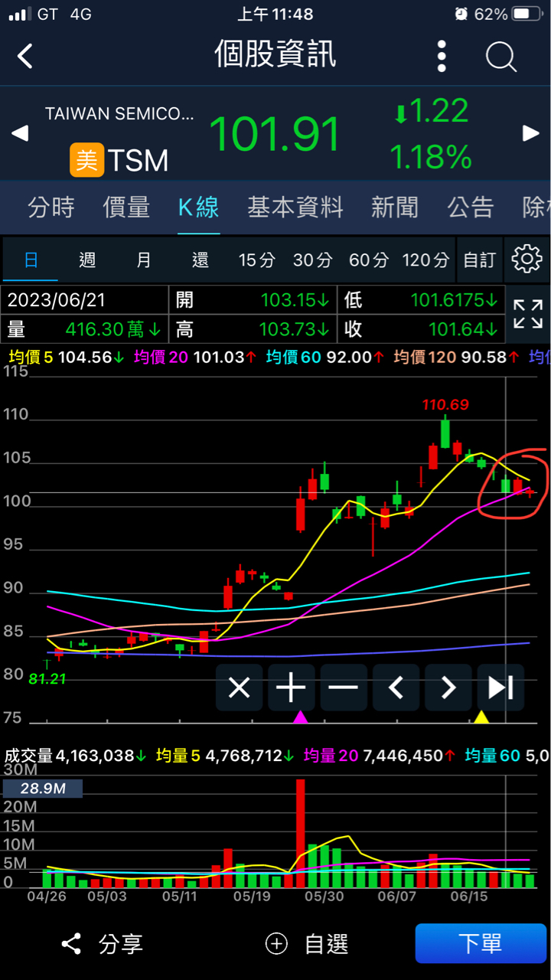Open the 新聞 tab
Screen dimensions: 551x980
coord(395,207)
